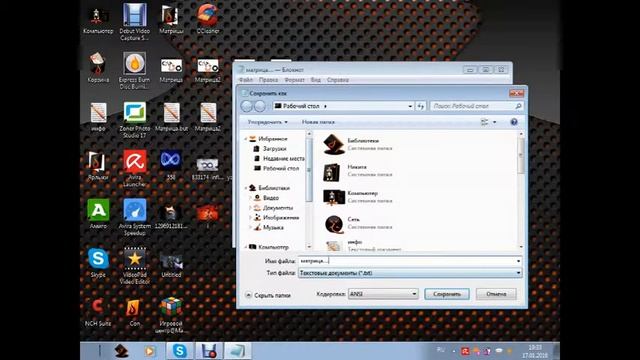Switch to Skype in the taskbar
640x360 pixels.
click(180, 351)
